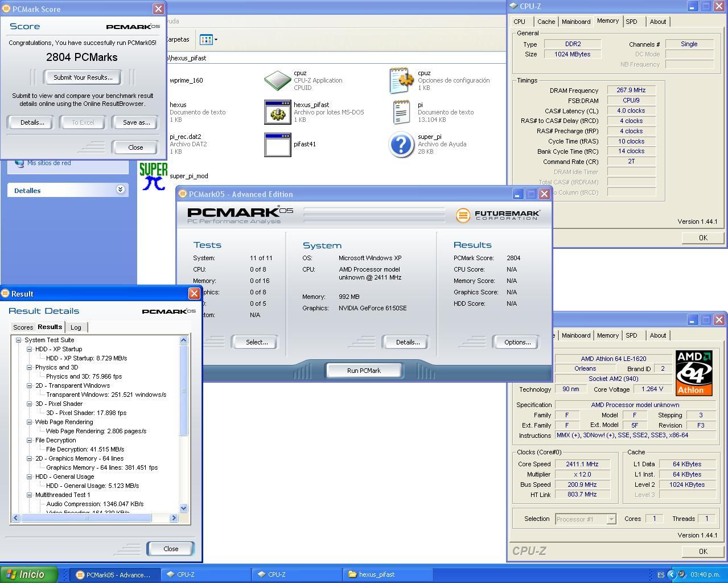Click the Mis sitios de red icon

19,163
